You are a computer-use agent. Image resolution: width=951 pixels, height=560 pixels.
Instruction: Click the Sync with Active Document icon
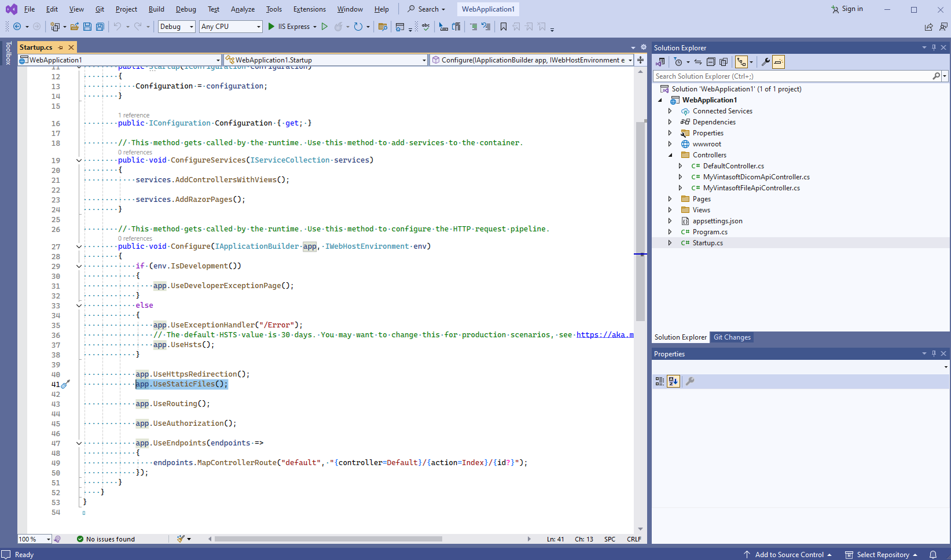coord(698,62)
